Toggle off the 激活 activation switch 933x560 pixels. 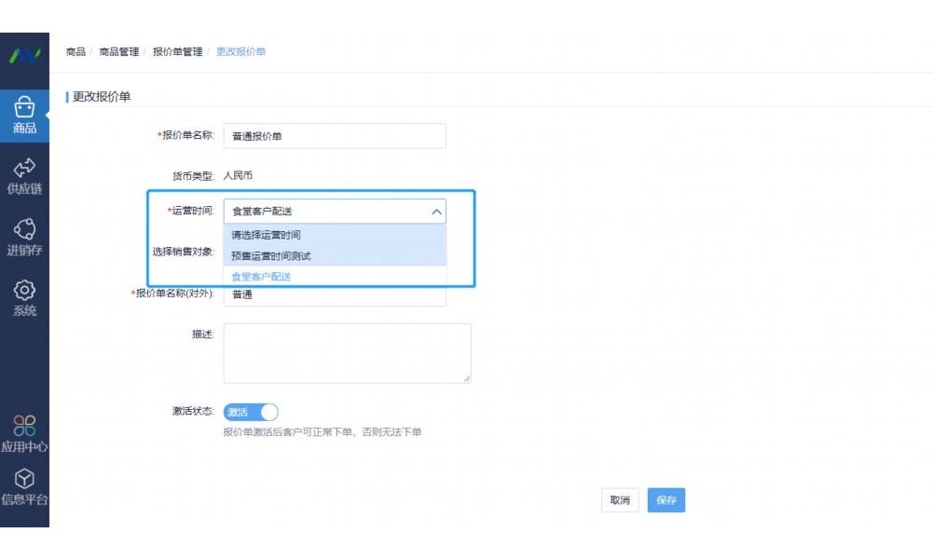[251, 412]
